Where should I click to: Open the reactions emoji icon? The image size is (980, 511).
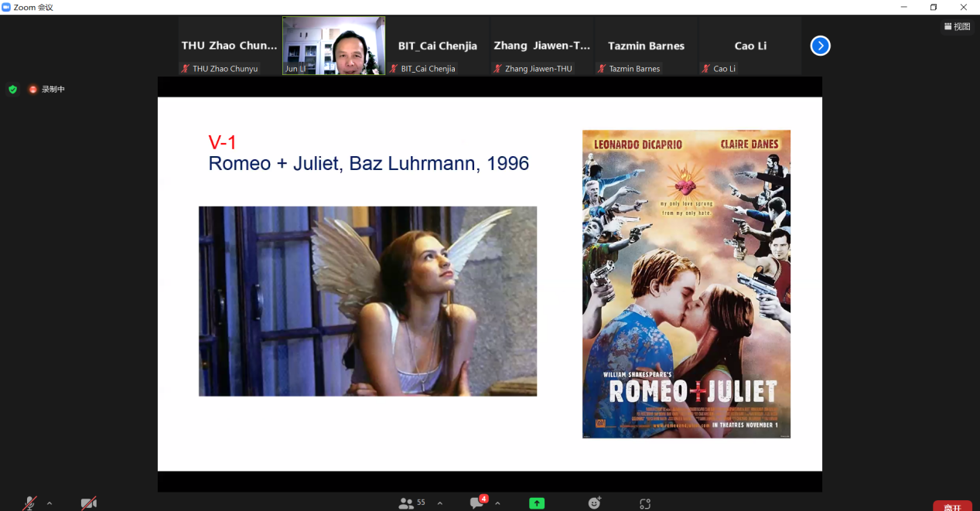click(594, 502)
